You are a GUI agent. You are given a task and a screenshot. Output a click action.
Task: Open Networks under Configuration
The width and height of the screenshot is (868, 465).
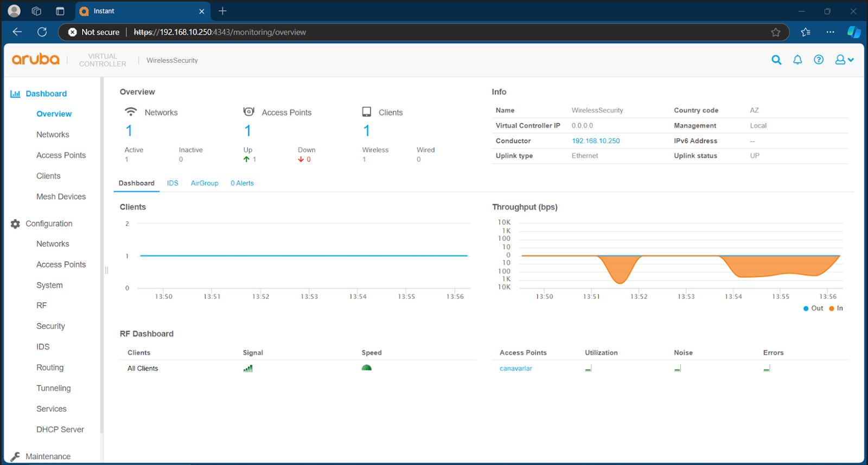[53, 244]
